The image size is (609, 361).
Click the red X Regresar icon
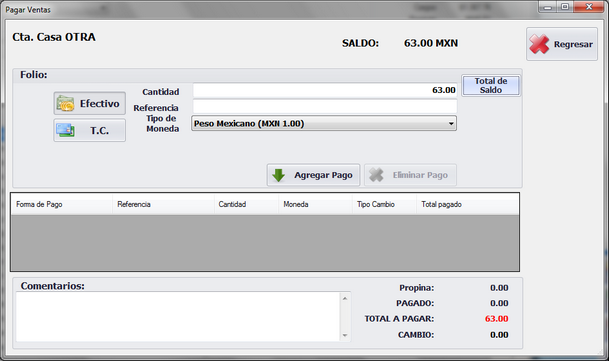coord(539,44)
